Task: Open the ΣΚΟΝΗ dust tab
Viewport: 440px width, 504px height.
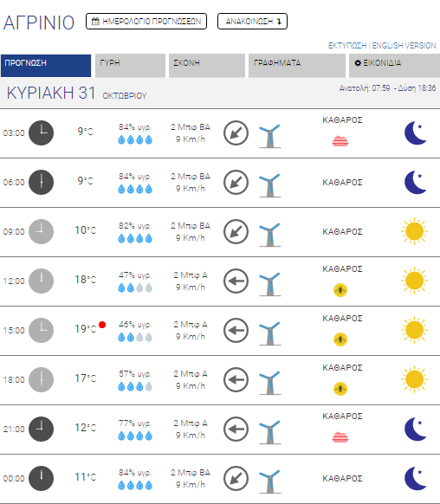Action: [207, 66]
